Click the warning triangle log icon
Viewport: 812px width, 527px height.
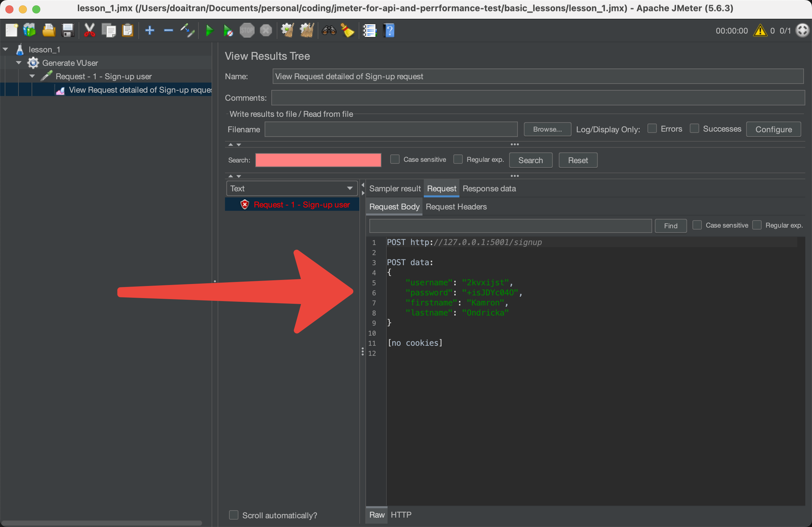[760, 30]
